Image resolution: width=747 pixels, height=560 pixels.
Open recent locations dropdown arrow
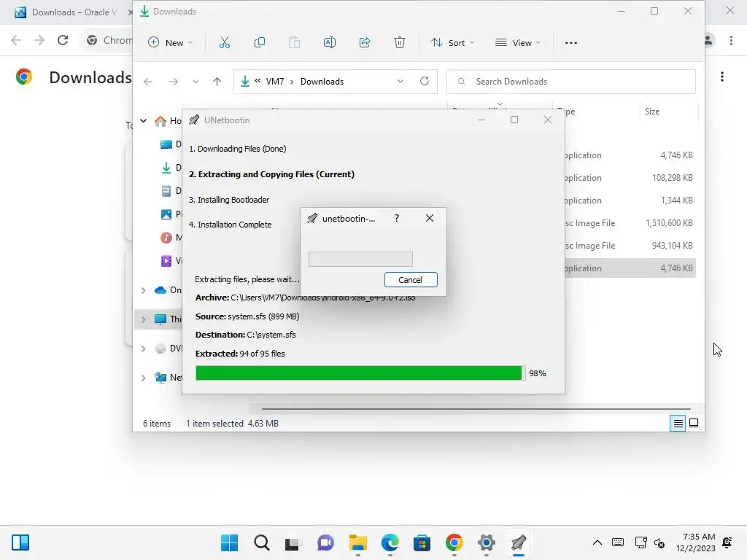coord(196,82)
